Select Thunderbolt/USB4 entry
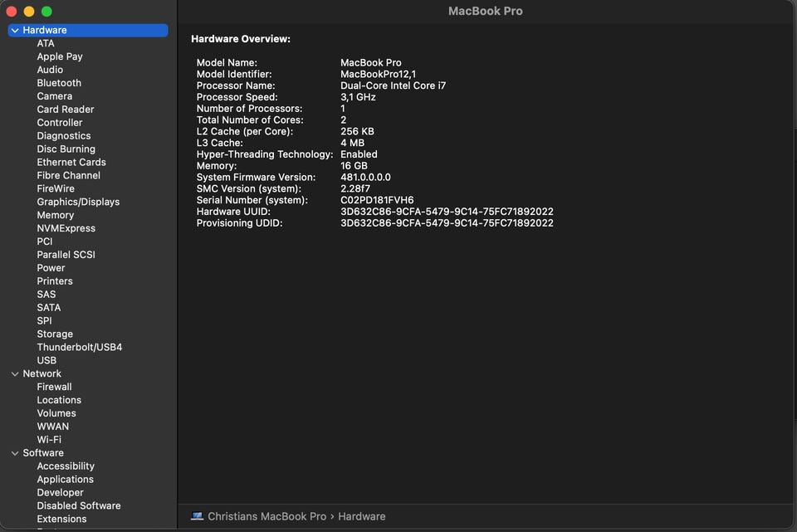The image size is (797, 532). tap(80, 347)
